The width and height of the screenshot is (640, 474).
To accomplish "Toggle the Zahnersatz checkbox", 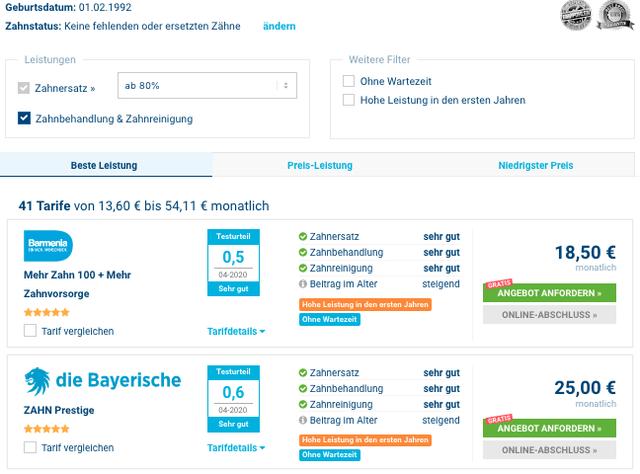I will (x=24, y=88).
